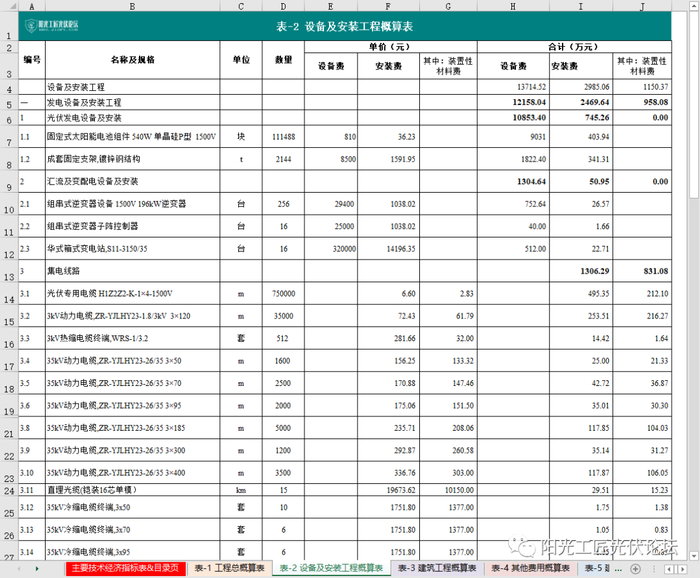Select cell 35kV冷缩电缆终端,3x50

(x=132, y=507)
